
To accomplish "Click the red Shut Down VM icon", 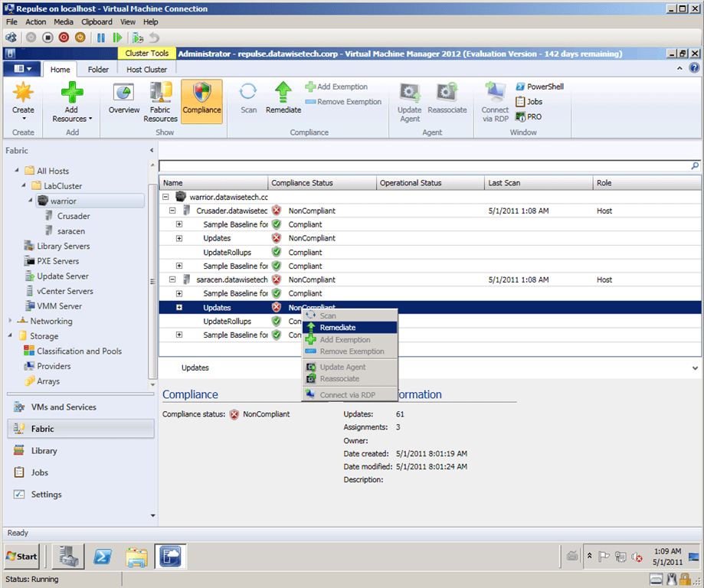I will point(64,38).
